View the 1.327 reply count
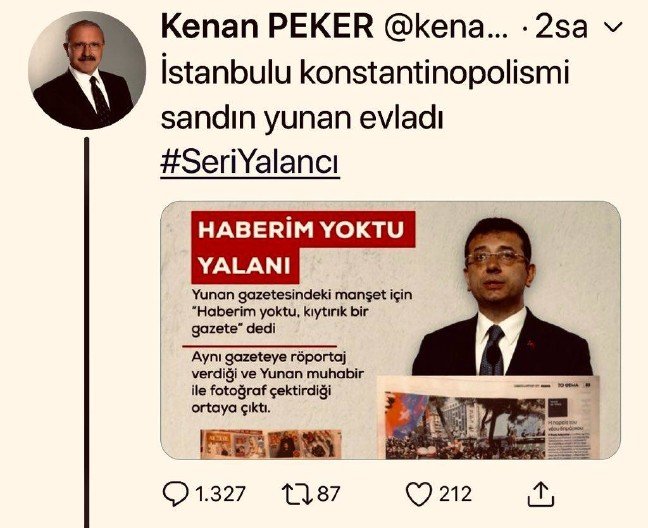This screenshot has height=528, width=648. tap(220, 494)
